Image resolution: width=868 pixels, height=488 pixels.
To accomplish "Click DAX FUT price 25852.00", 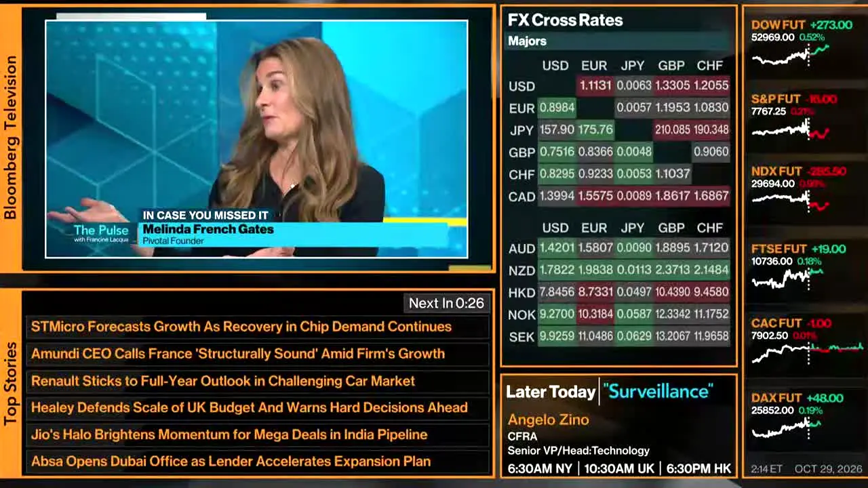I will 772,410.
